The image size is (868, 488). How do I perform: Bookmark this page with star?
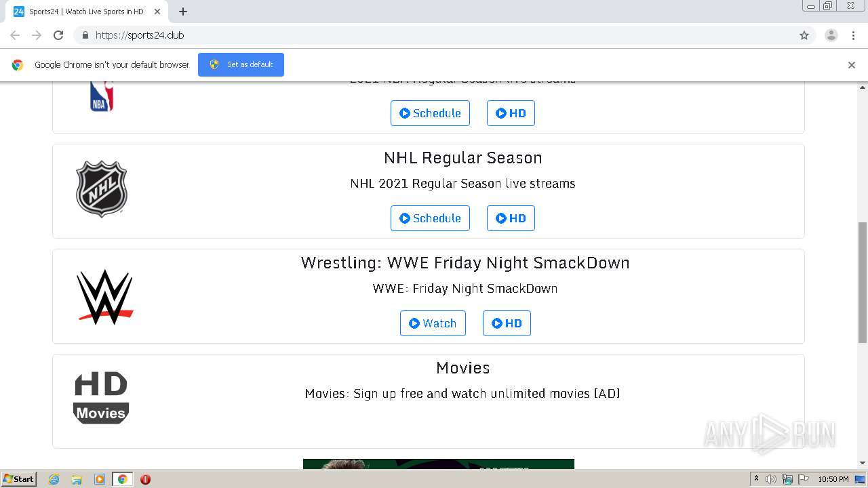point(804,35)
